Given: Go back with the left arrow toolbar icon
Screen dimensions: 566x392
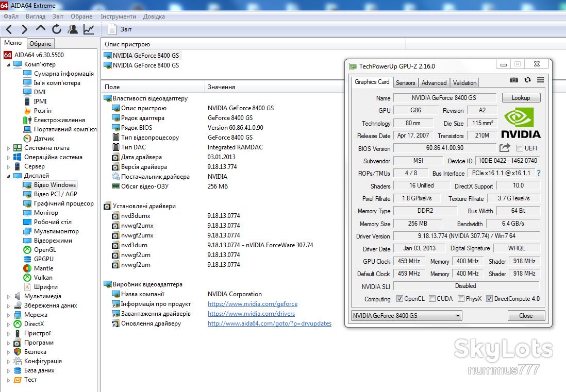Looking at the screenshot, I should (x=9, y=29).
